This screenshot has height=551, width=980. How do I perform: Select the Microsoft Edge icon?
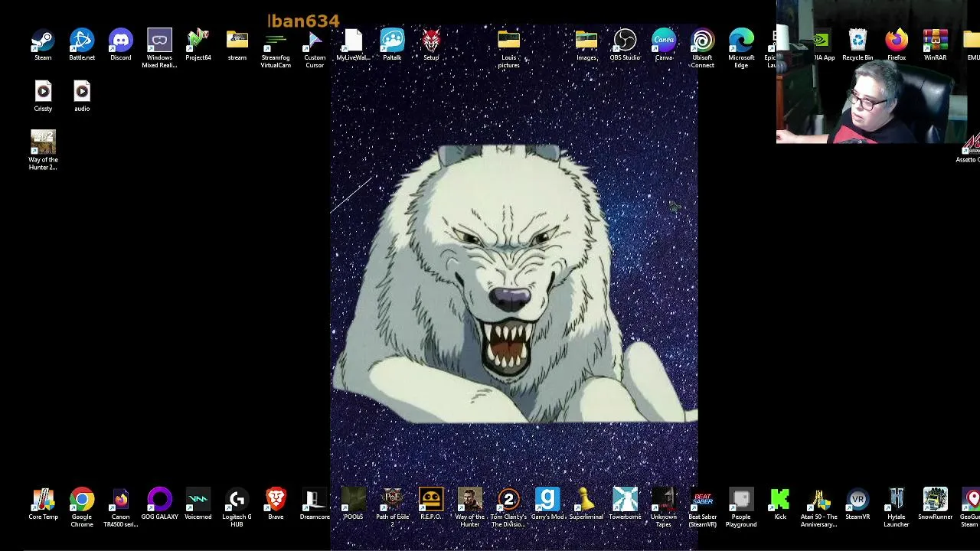point(741,41)
